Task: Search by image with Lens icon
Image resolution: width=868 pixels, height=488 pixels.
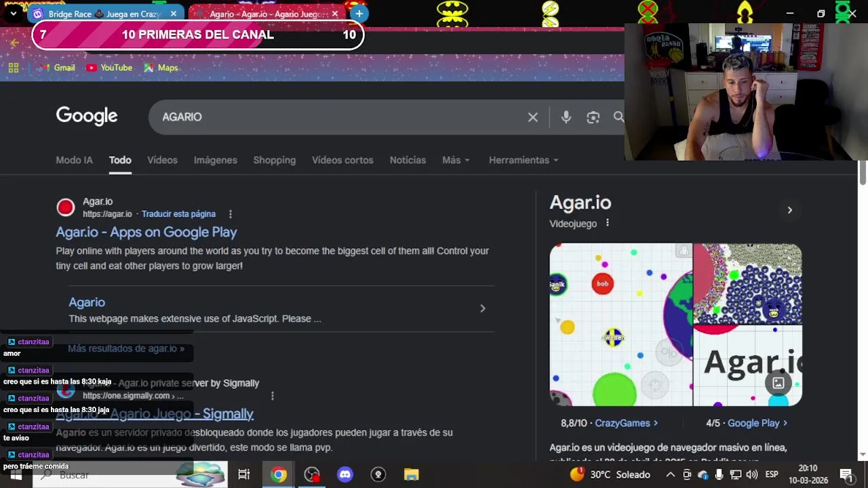Action: 593,117
